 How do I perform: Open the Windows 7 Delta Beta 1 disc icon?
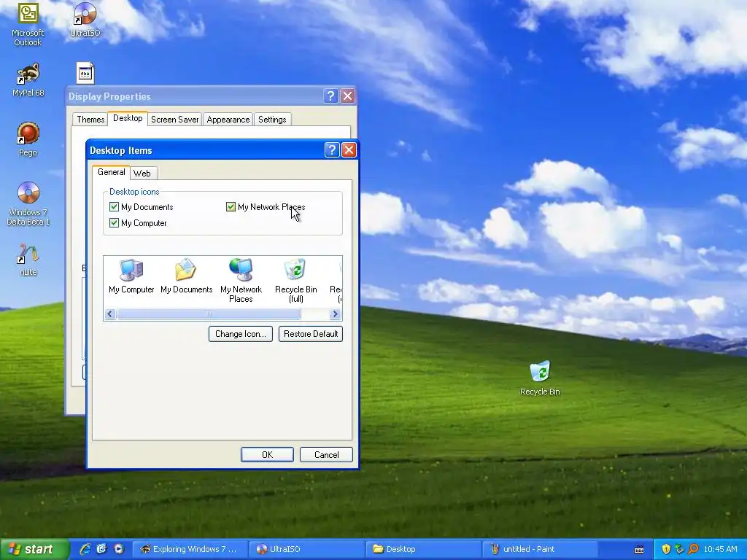click(28, 203)
